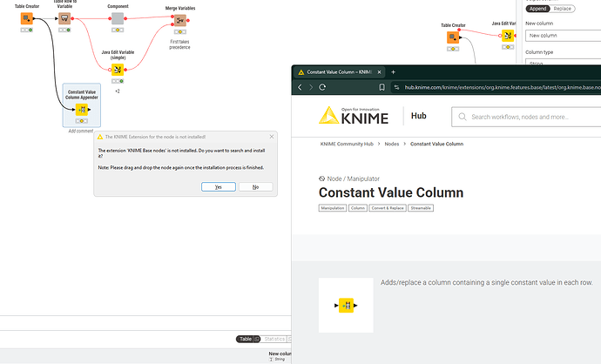Open the Column type dropdown
Screen dimensions: 601x364
coord(562,64)
